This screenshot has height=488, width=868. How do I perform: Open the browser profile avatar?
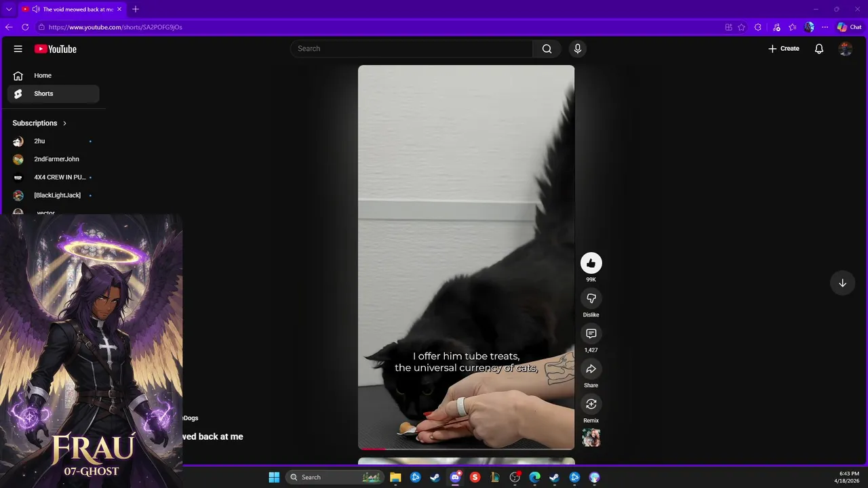[x=809, y=27]
